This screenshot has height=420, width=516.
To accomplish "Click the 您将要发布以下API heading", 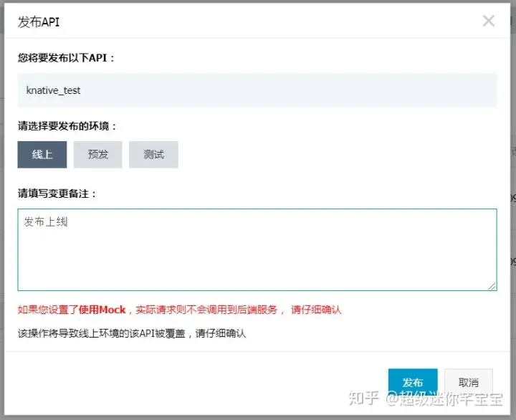I will pos(66,58).
